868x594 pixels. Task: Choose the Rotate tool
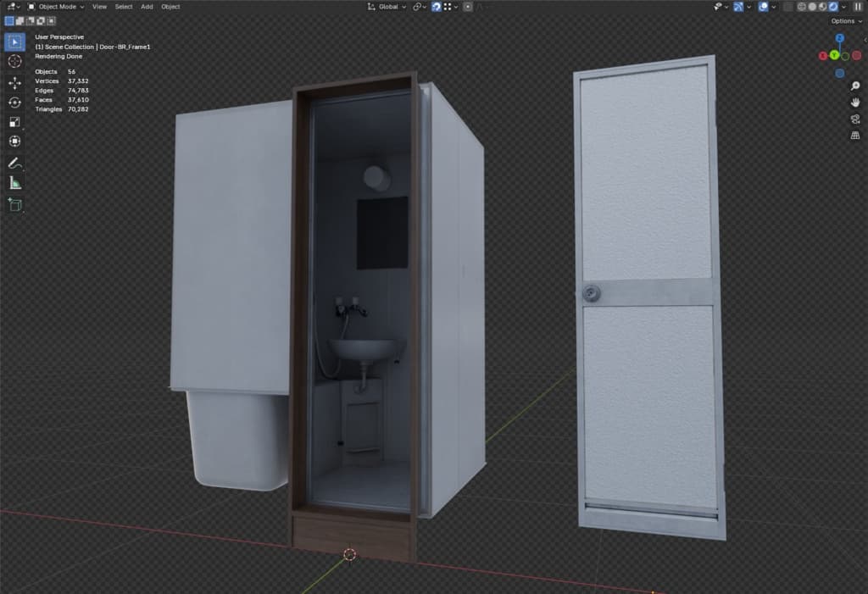[14, 103]
